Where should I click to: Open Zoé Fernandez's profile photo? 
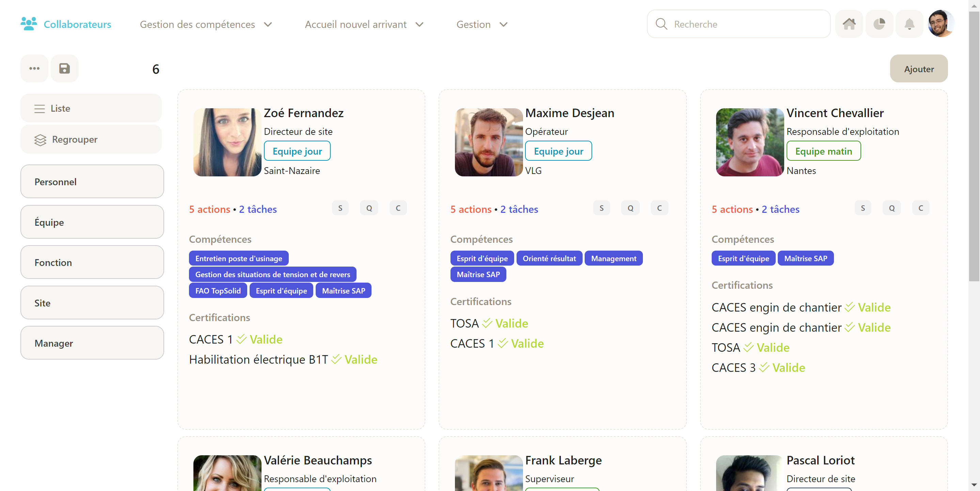pyautogui.click(x=227, y=142)
